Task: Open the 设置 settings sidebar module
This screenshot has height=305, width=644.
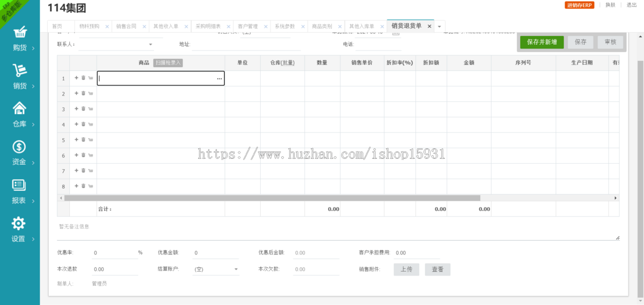Action: (x=20, y=230)
